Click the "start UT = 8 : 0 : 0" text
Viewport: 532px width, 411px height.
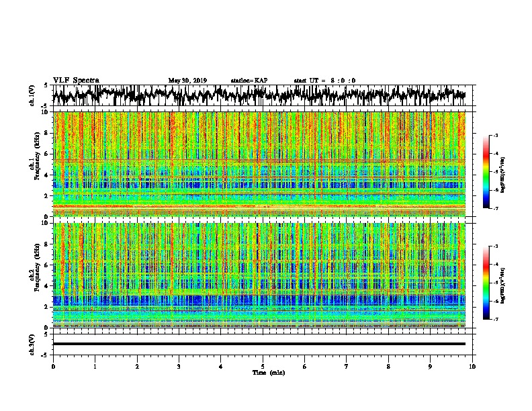[324, 81]
